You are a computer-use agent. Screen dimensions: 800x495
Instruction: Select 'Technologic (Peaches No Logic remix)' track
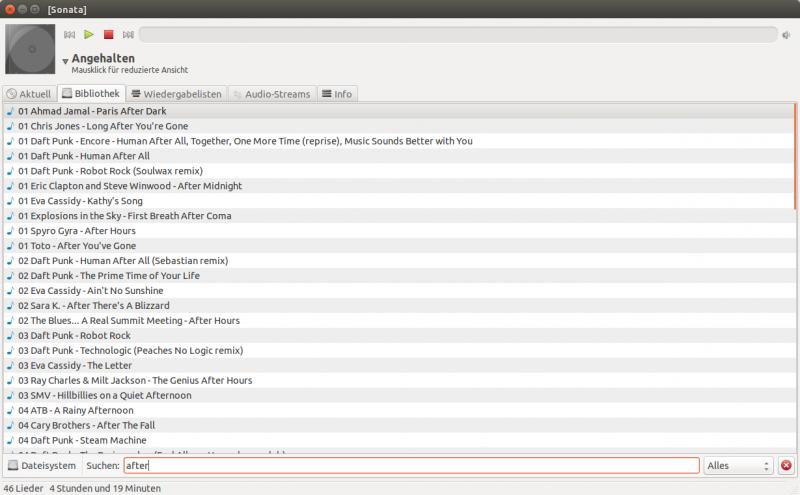pos(398,351)
